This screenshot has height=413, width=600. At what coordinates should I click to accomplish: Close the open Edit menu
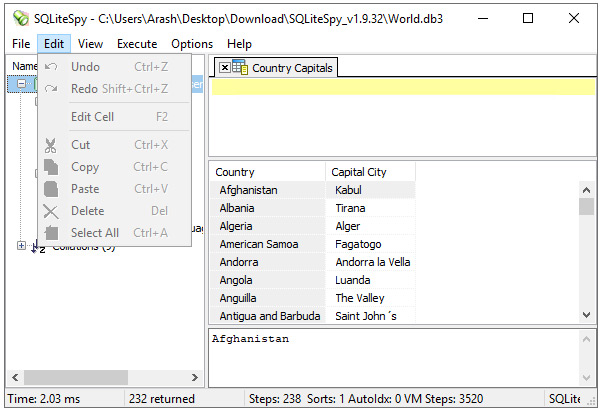coord(54,44)
